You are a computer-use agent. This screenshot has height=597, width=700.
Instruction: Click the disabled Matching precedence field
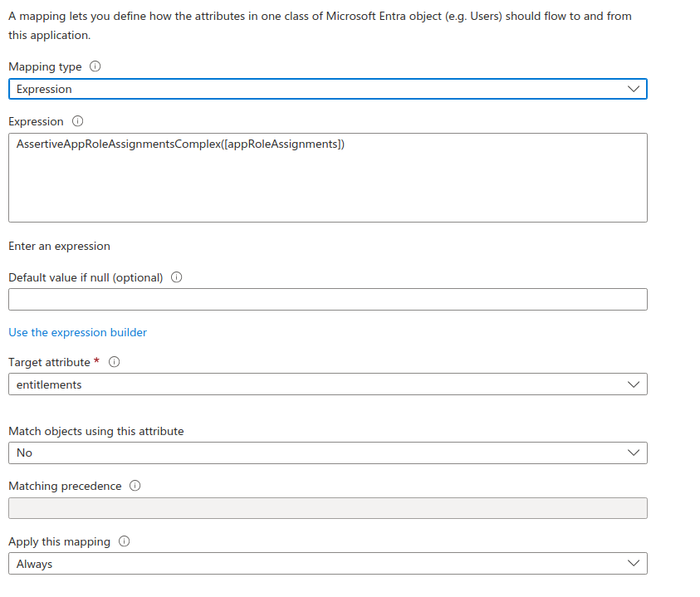[327, 508]
